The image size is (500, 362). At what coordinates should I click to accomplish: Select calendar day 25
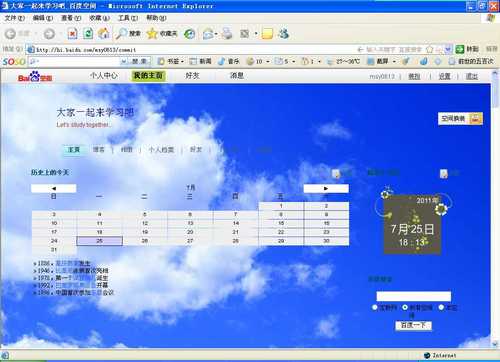pos(100,241)
